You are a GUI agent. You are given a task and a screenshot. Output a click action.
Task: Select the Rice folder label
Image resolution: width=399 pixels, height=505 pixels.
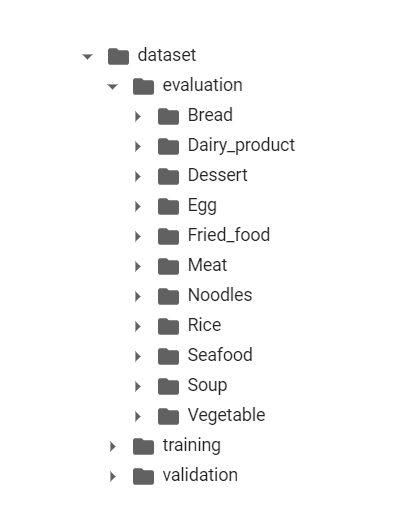pyautogui.click(x=204, y=325)
